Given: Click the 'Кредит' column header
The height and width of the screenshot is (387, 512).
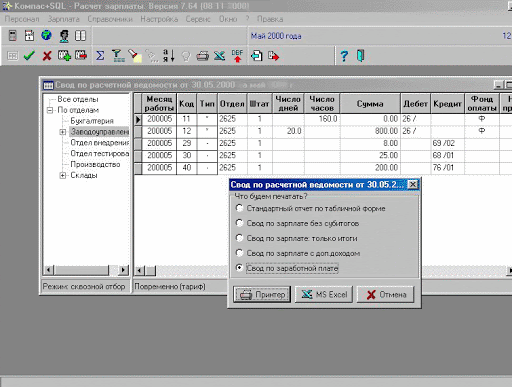Looking at the screenshot, I should point(447,104).
